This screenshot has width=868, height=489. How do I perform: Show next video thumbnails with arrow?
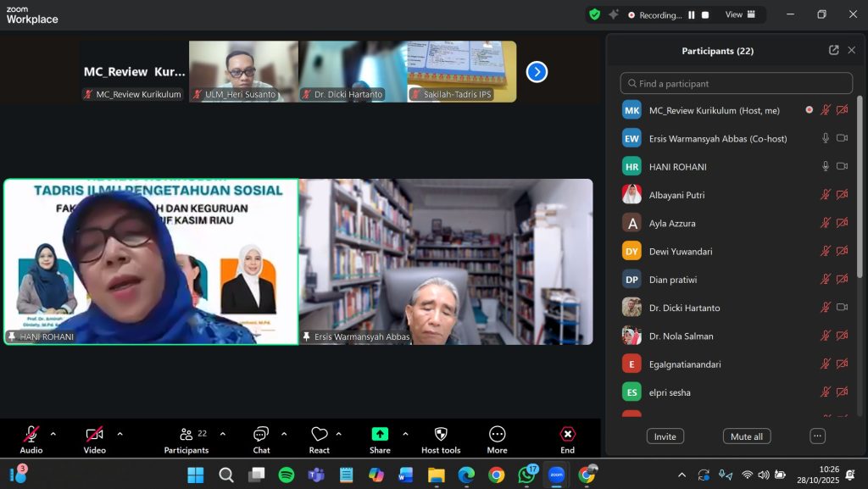click(x=537, y=72)
